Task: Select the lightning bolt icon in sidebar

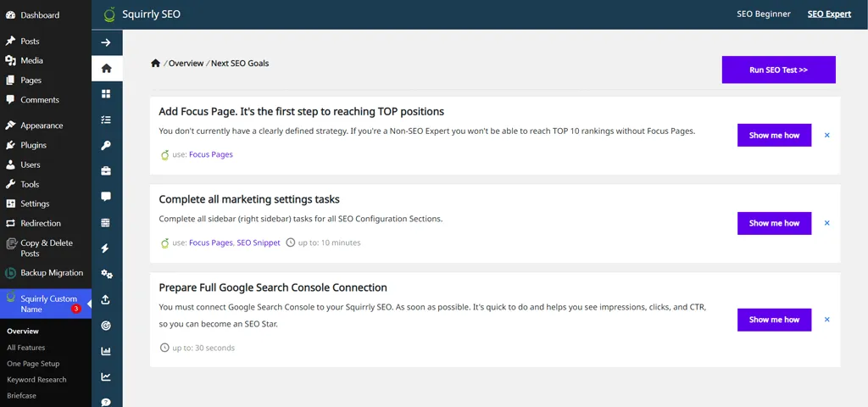Action: coord(106,248)
